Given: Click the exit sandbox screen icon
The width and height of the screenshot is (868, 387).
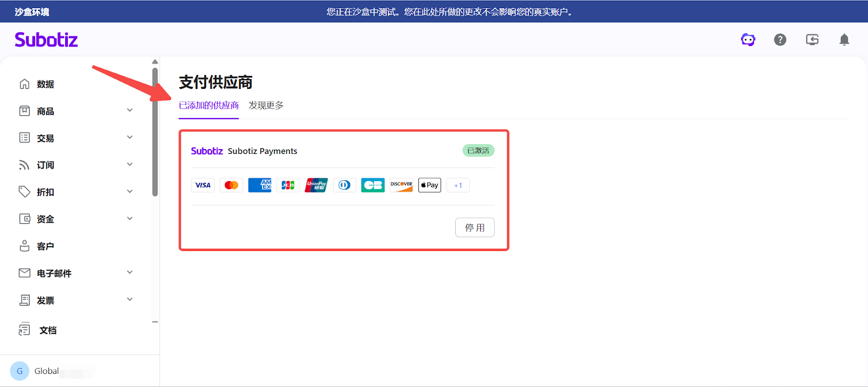Looking at the screenshot, I should pyautogui.click(x=812, y=40).
